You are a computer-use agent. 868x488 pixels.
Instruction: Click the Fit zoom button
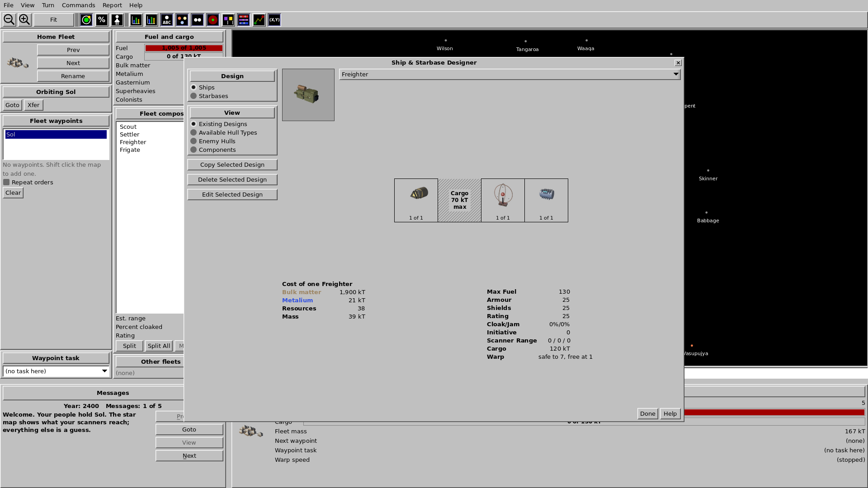point(53,20)
